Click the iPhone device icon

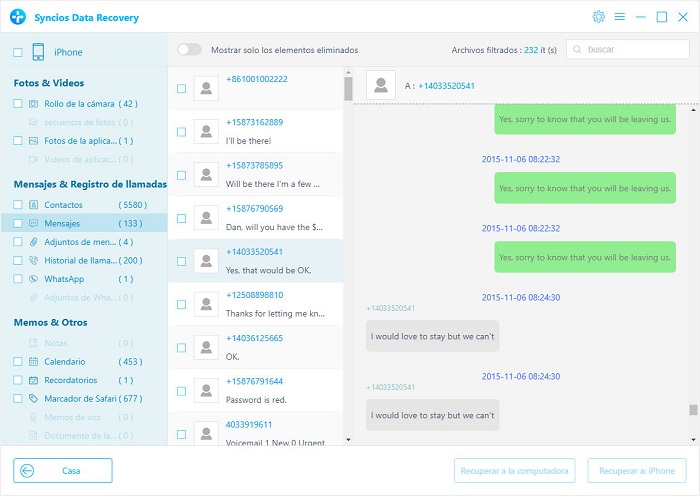pyautogui.click(x=38, y=52)
